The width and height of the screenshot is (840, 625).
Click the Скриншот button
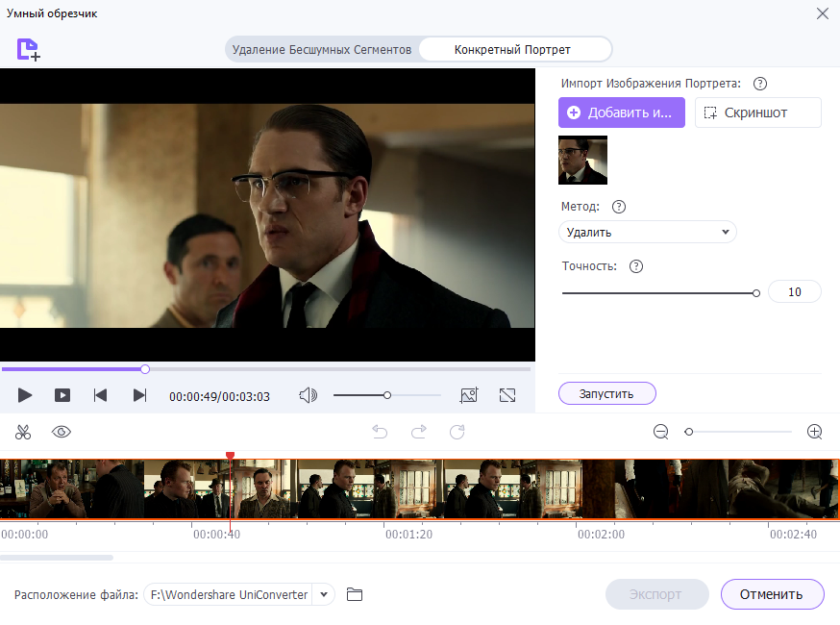(757, 112)
